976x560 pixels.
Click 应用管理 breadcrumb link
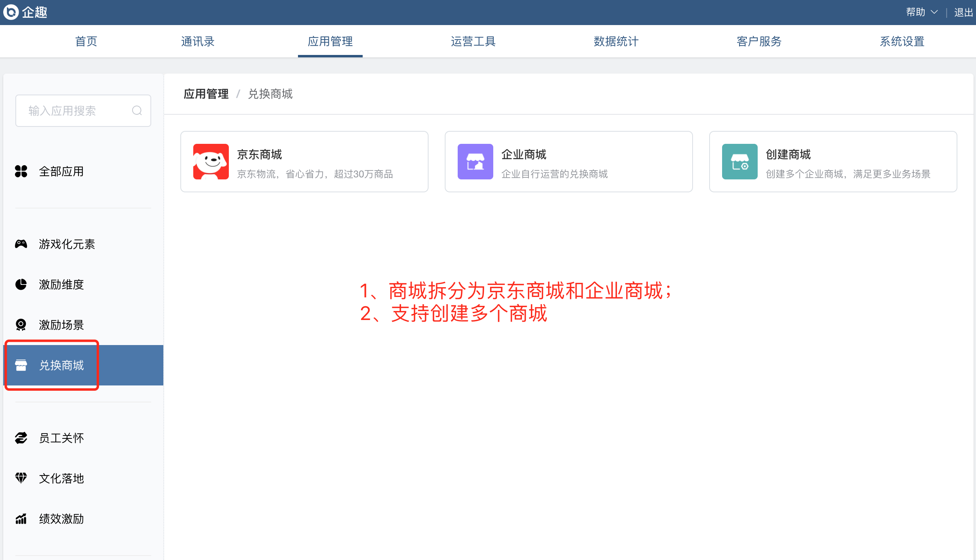(x=206, y=94)
